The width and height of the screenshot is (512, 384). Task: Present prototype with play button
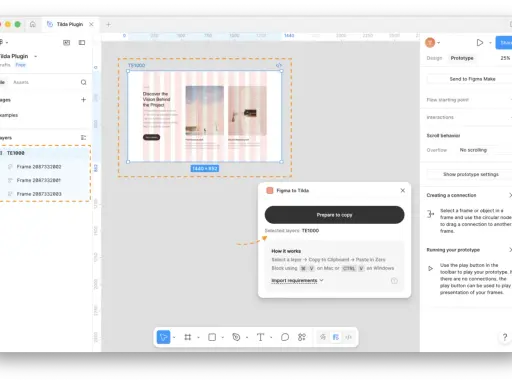(x=479, y=43)
